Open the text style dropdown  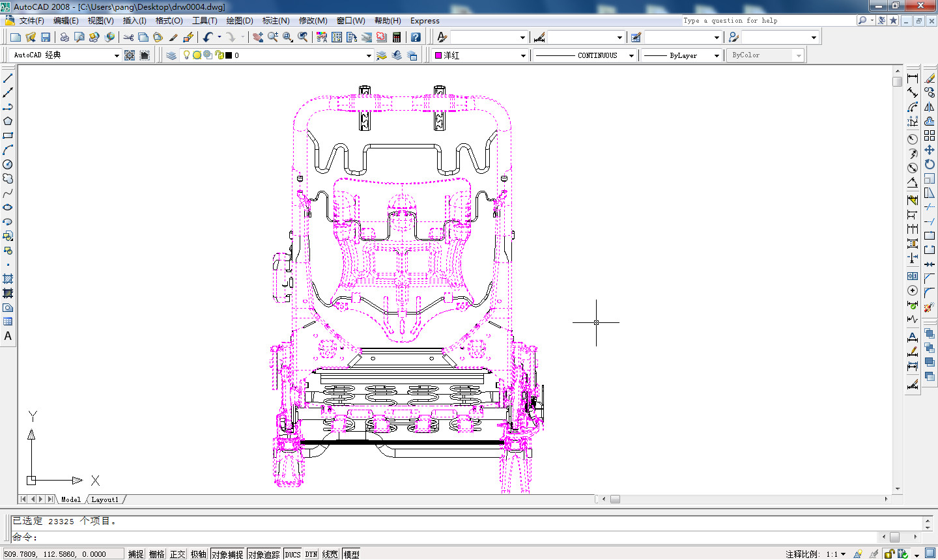pyautogui.click(x=522, y=37)
